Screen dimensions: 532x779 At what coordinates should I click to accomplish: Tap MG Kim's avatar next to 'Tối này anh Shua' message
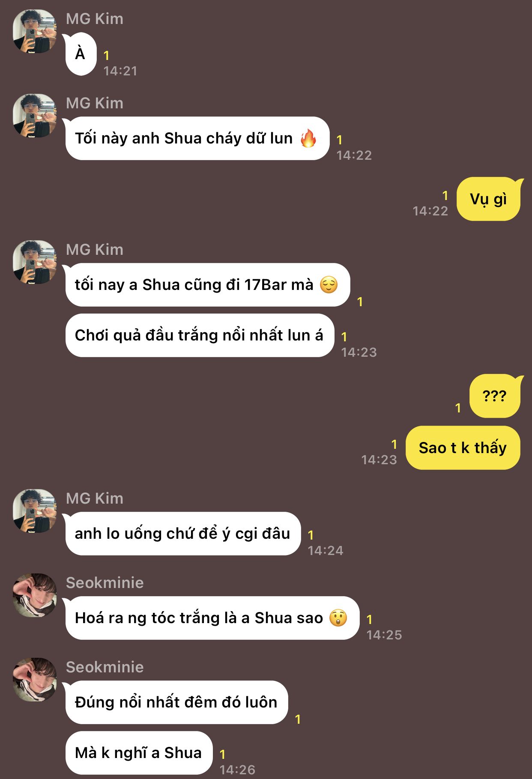click(35, 116)
